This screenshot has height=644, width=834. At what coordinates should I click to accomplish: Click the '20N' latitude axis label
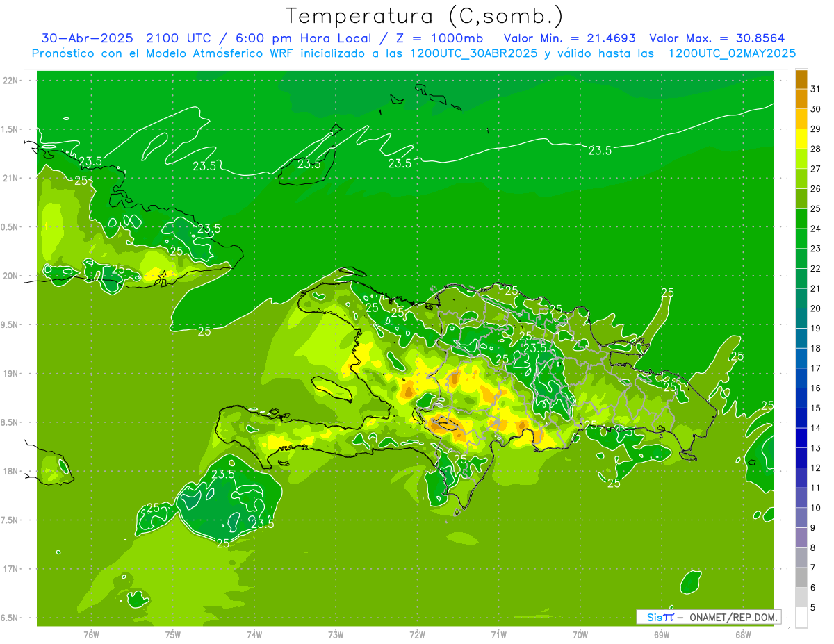[11, 276]
